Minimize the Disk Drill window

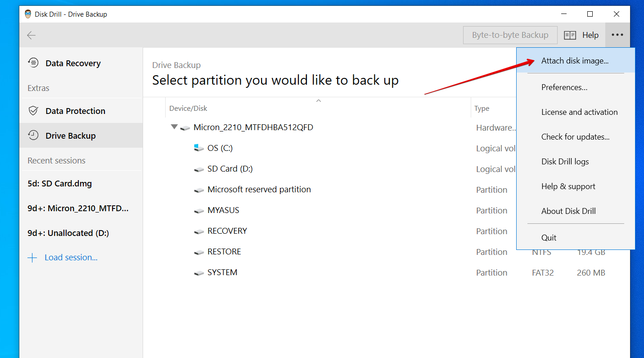(x=563, y=14)
